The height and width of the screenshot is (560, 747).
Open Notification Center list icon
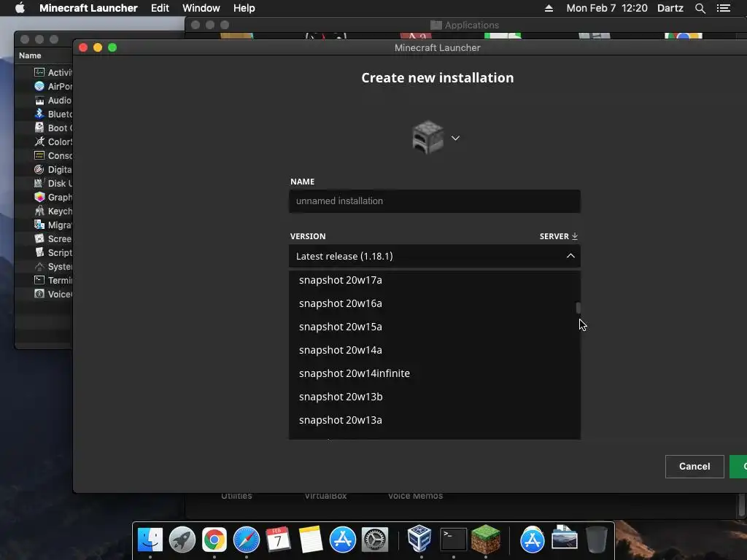pyautogui.click(x=724, y=8)
